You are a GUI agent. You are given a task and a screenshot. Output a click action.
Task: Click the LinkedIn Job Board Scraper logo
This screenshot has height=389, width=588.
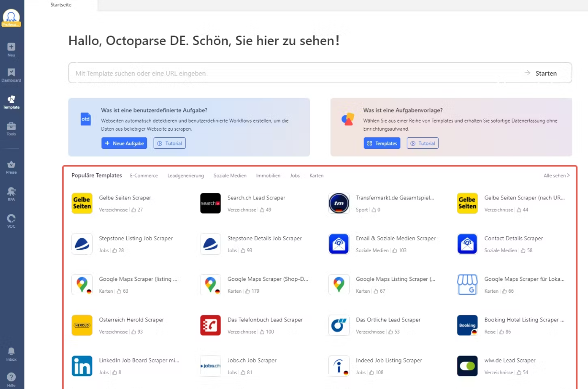tap(82, 366)
